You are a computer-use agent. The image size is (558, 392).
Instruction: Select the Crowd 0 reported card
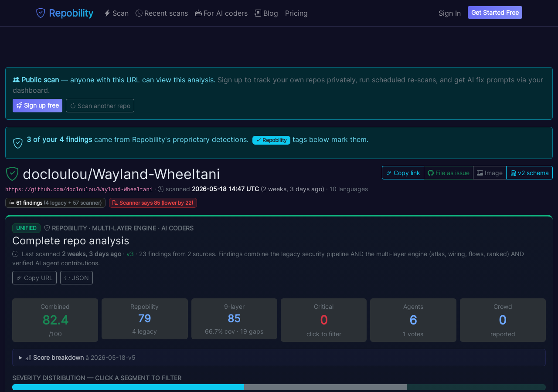click(x=503, y=320)
